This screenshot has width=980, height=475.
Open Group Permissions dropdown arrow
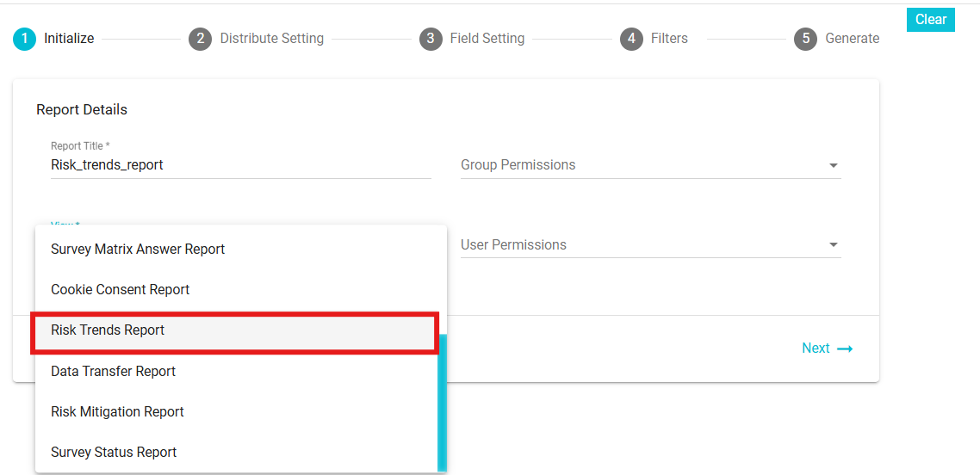tap(833, 165)
